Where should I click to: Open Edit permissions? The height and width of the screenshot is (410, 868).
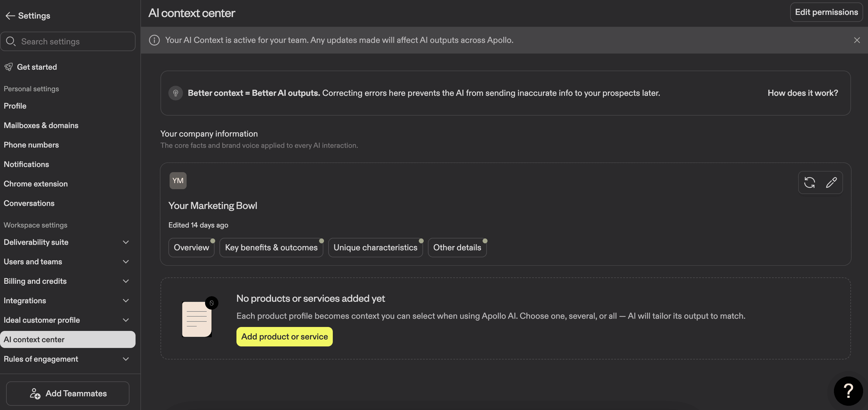tap(826, 12)
